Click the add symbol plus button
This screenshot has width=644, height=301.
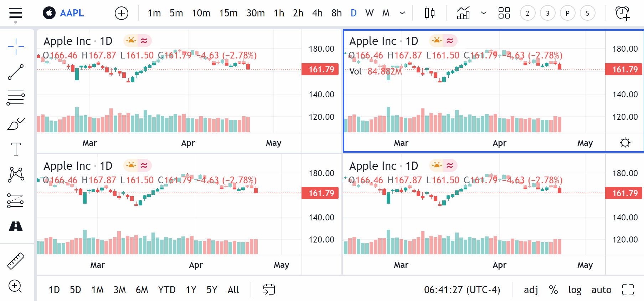pos(122,14)
